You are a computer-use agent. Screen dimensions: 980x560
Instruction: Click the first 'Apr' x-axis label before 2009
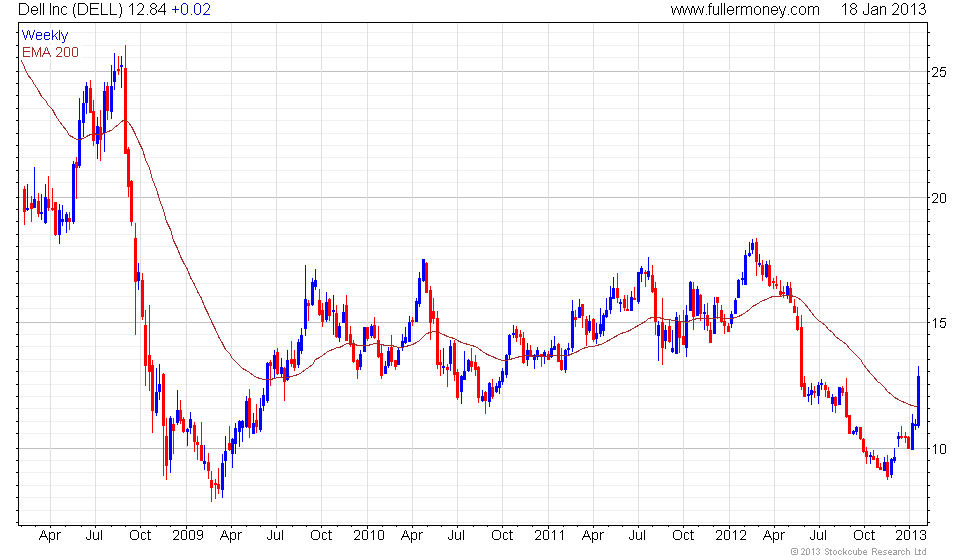point(50,536)
